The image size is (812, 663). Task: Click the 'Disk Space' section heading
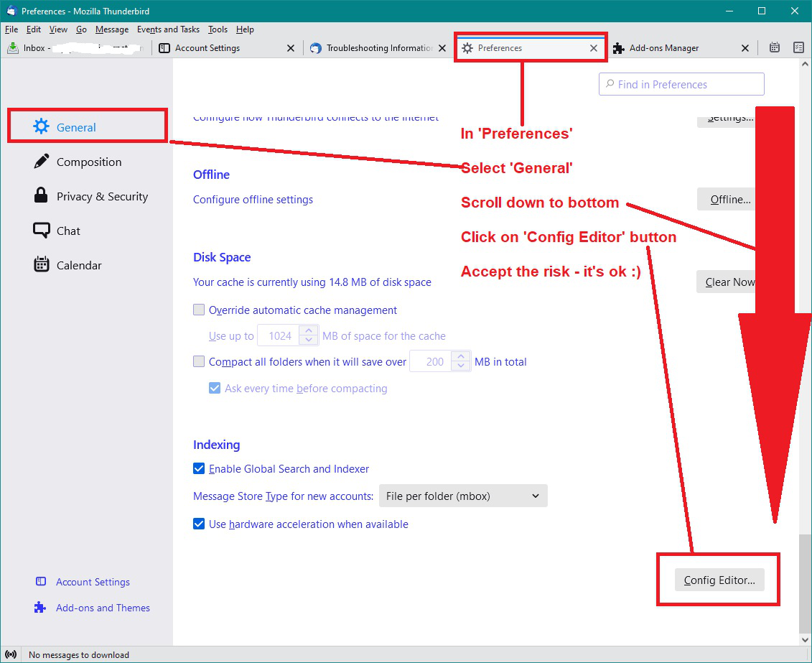point(222,257)
